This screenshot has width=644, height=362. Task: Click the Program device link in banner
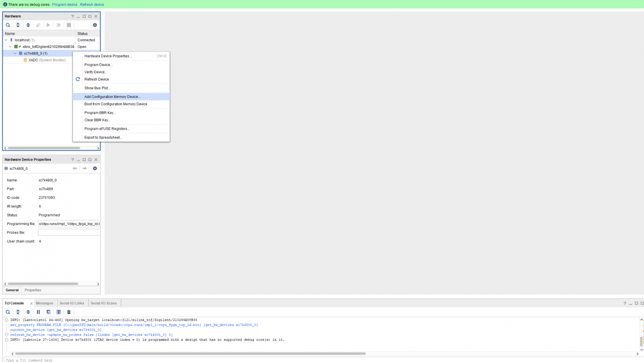[64, 5]
